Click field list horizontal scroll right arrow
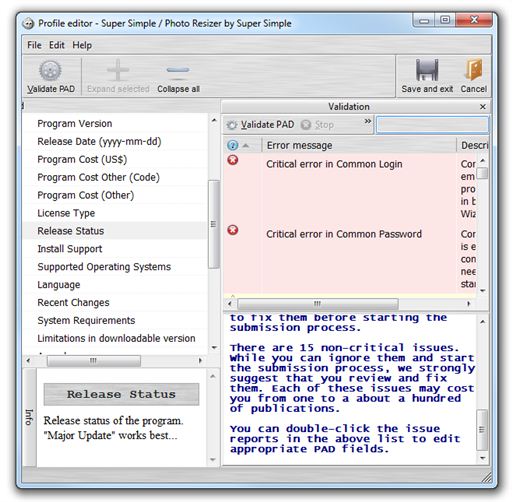 click(x=200, y=360)
